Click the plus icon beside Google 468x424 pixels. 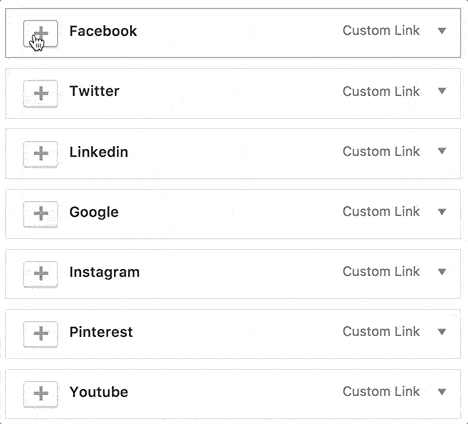(x=40, y=214)
